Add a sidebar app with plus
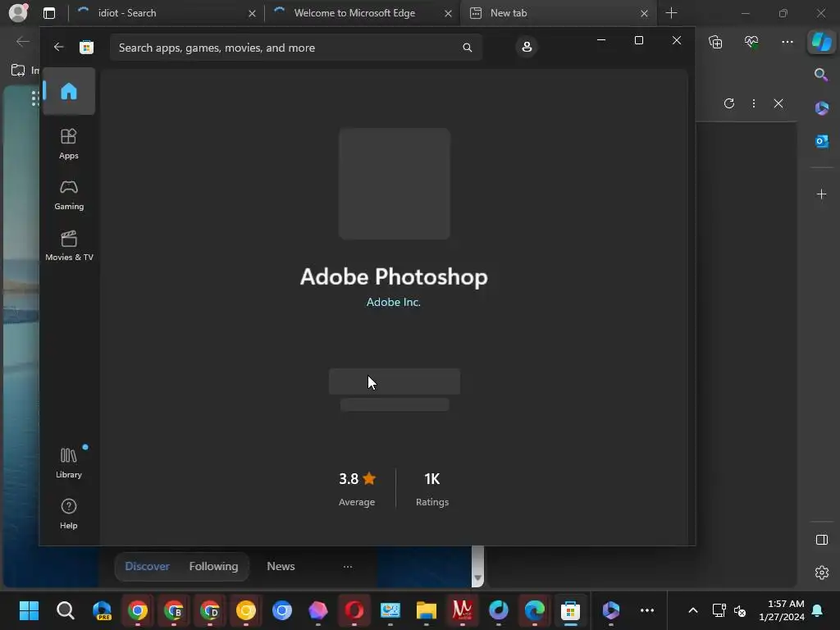The height and width of the screenshot is (630, 840). pyautogui.click(x=821, y=194)
